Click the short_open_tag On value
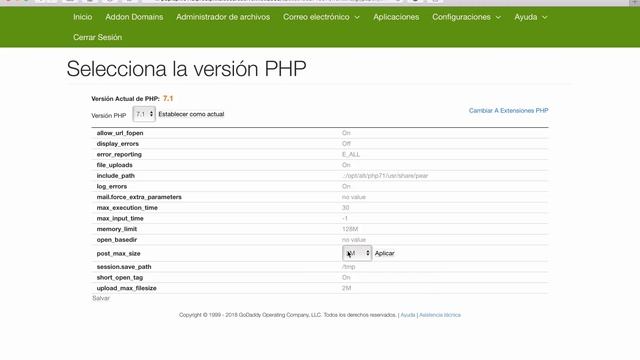640x360 pixels. pos(346,277)
